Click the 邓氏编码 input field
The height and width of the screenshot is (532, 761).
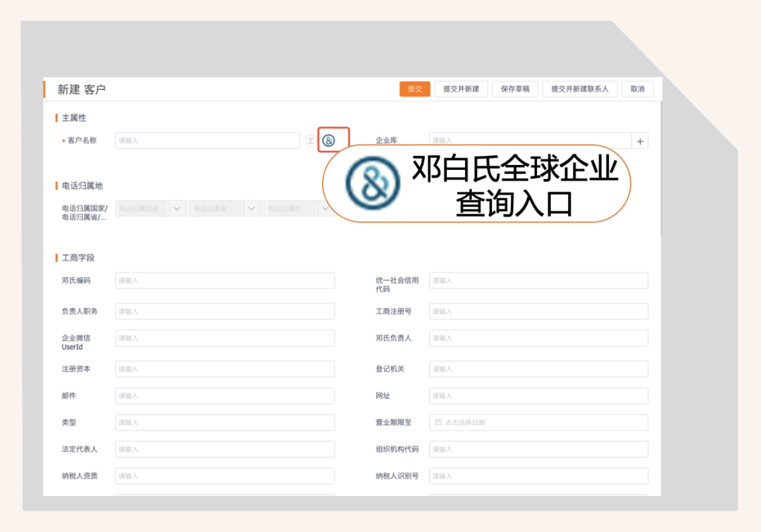[x=225, y=280]
